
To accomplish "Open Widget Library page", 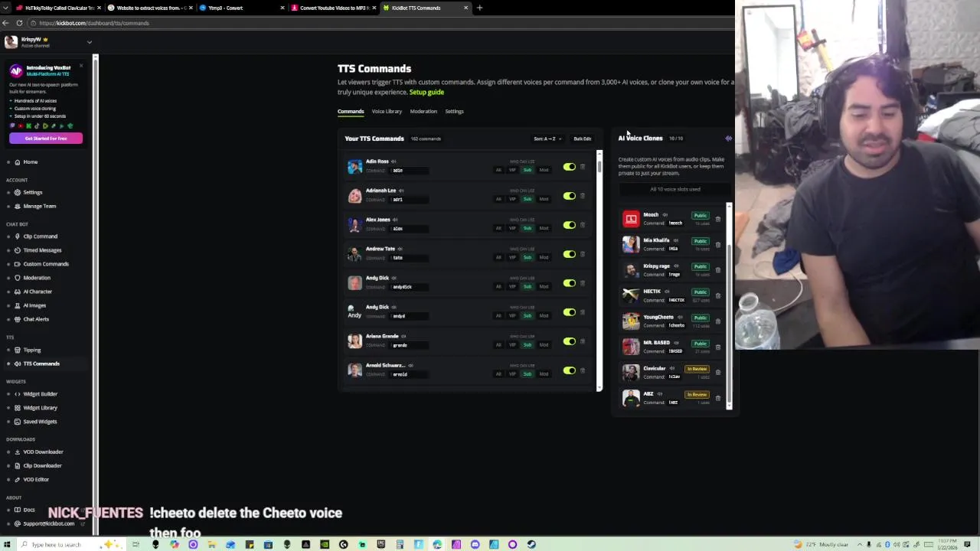I will (x=40, y=408).
